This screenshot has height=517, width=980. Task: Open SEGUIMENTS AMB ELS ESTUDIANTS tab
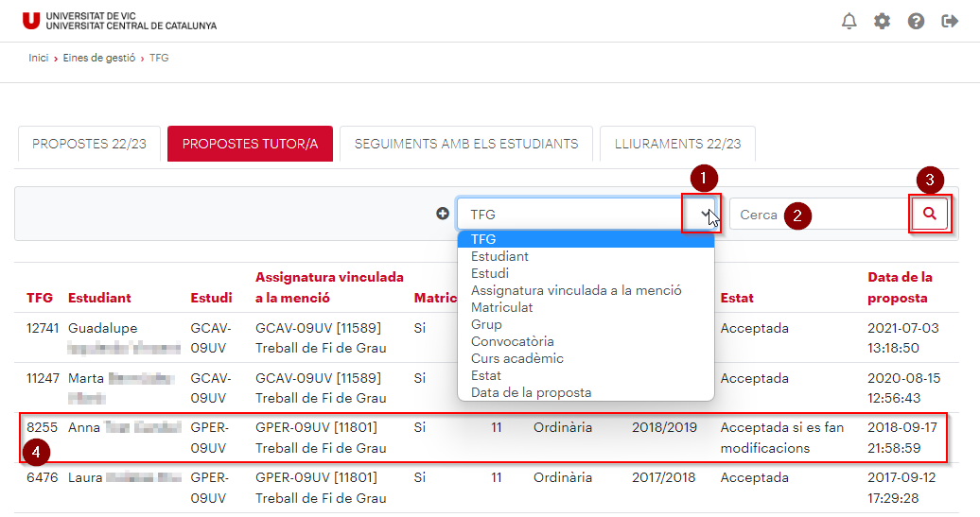point(466,144)
